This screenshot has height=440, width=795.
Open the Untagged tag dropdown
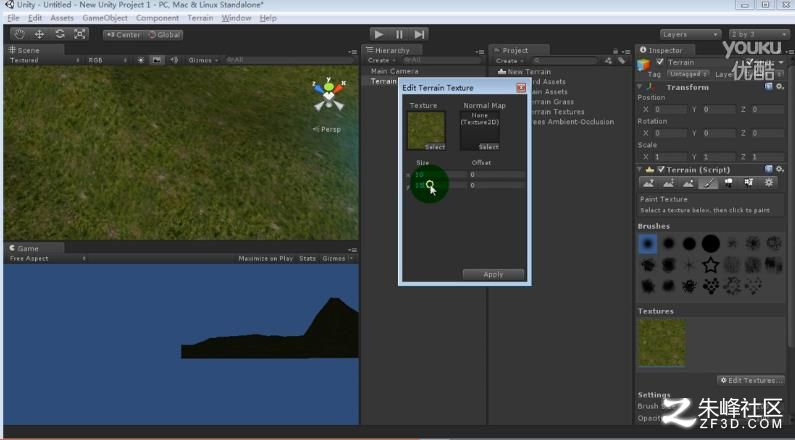[x=689, y=74]
